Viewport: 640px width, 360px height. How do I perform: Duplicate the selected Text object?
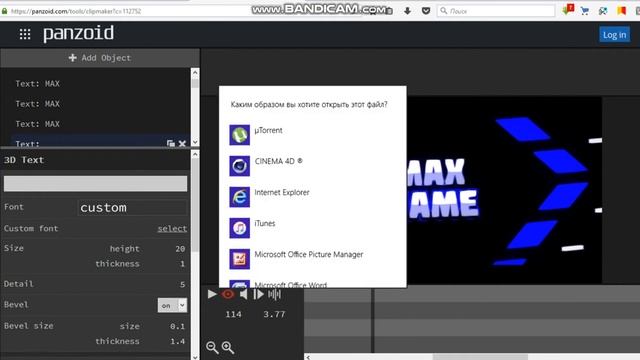[171, 143]
